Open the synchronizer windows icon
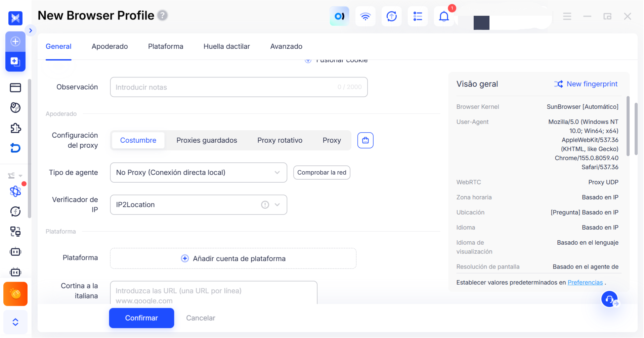Image resolution: width=644 pixels, height=338 pixels. click(15, 232)
